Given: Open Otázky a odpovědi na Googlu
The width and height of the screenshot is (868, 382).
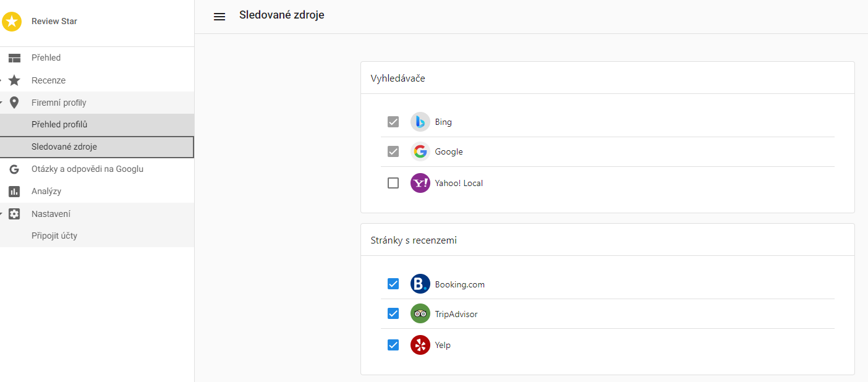Looking at the screenshot, I should pyautogui.click(x=97, y=169).
